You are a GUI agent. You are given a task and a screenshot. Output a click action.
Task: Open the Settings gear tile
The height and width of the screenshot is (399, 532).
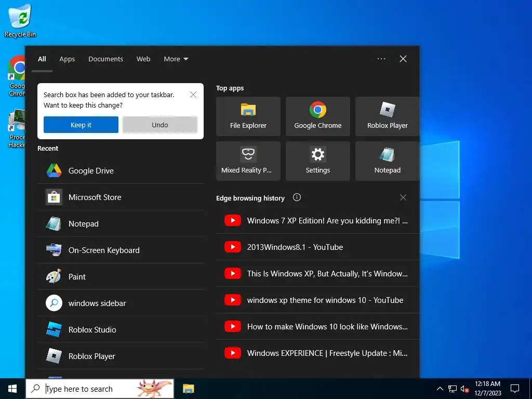click(317, 161)
